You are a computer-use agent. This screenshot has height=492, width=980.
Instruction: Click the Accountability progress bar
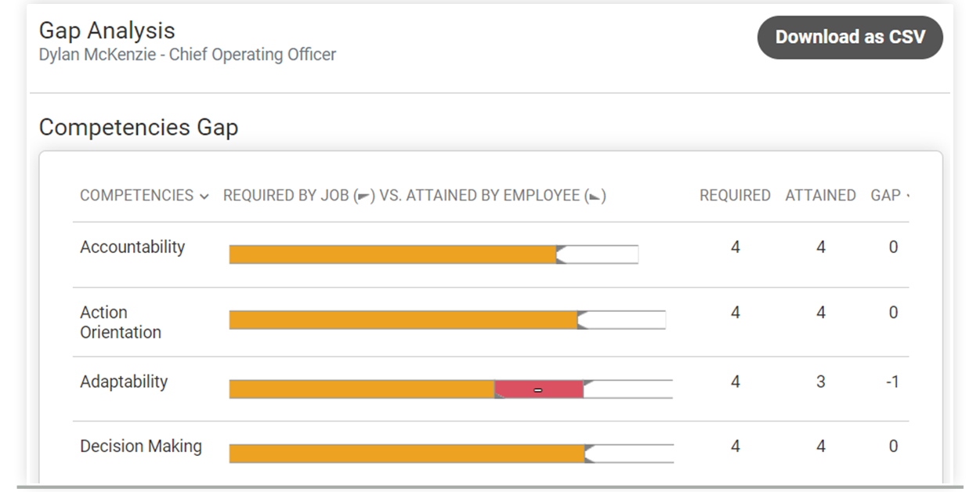pos(392,252)
